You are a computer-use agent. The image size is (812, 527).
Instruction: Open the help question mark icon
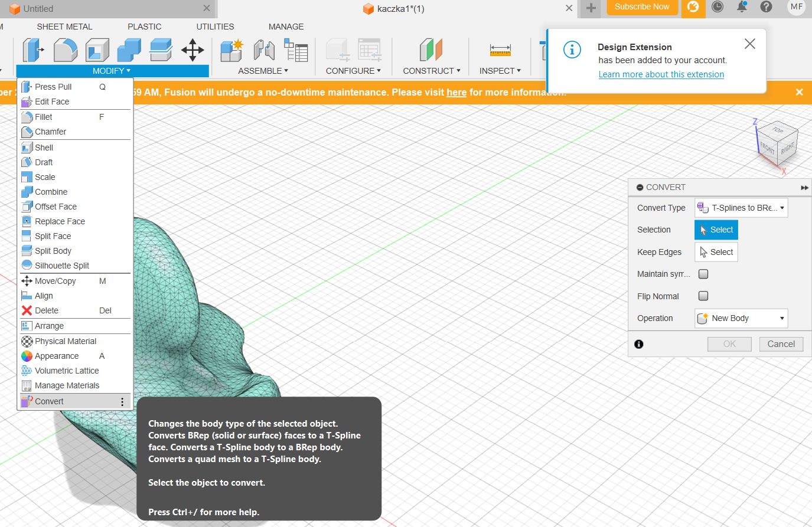point(766,7)
